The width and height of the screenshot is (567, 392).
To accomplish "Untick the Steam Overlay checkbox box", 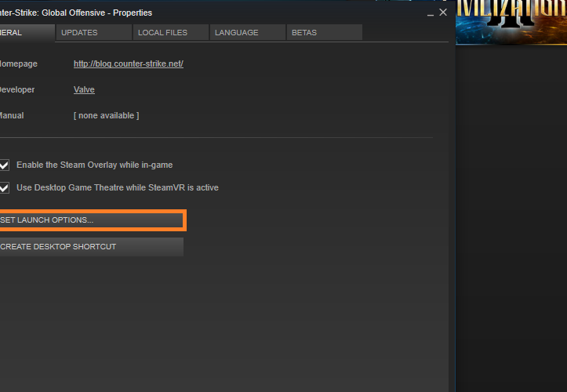I will point(5,165).
